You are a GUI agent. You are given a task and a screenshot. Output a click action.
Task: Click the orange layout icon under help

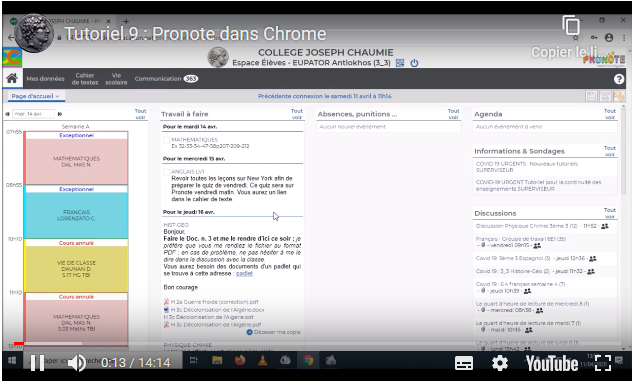click(619, 96)
